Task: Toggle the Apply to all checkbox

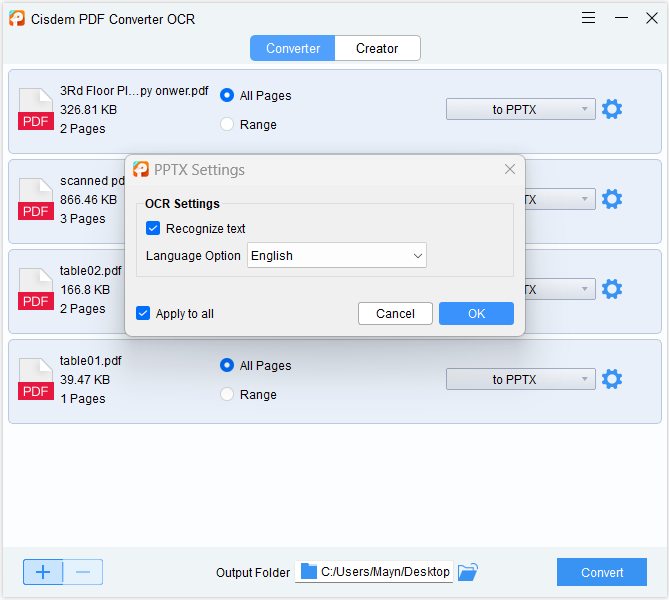Action: pyautogui.click(x=143, y=314)
